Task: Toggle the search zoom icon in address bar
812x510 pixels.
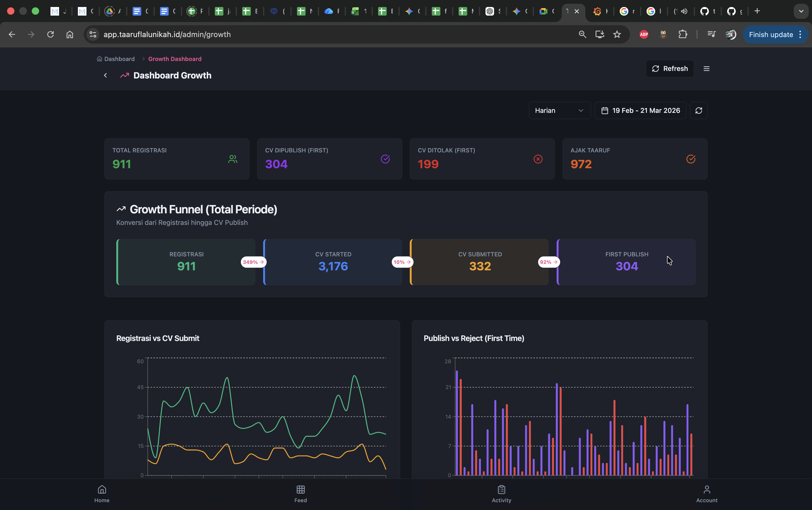Action: (x=582, y=34)
